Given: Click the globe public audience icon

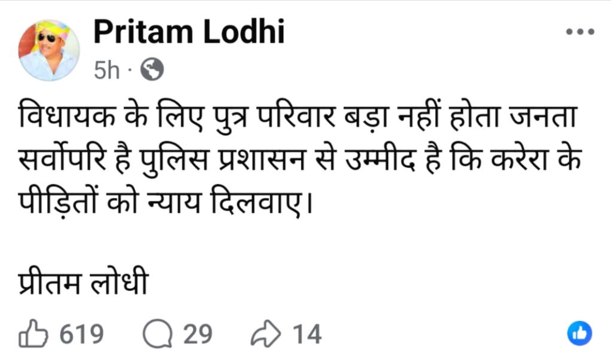Looking at the screenshot, I should tap(151, 71).
